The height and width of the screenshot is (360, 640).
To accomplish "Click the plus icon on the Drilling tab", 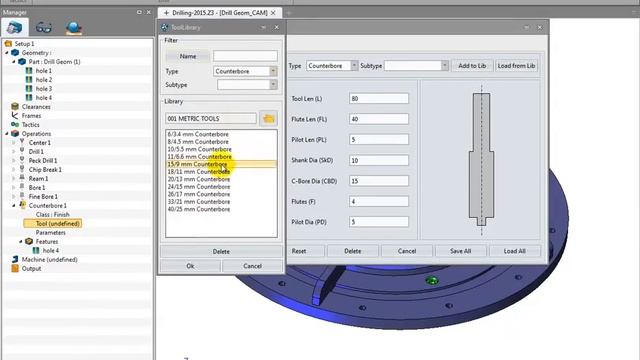I will click(166, 13).
